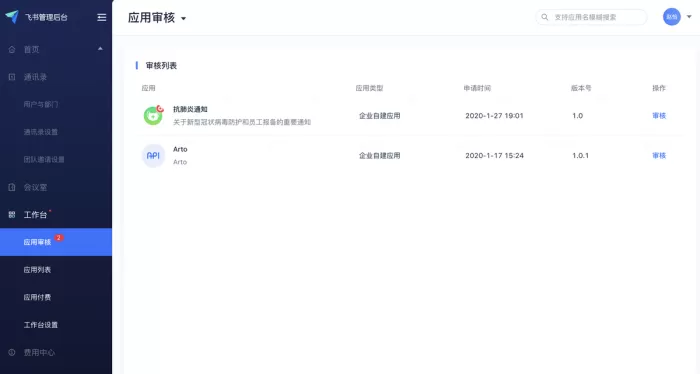Click the meeting room icon beside 会议室
700x374 pixels.
[x=12, y=187]
